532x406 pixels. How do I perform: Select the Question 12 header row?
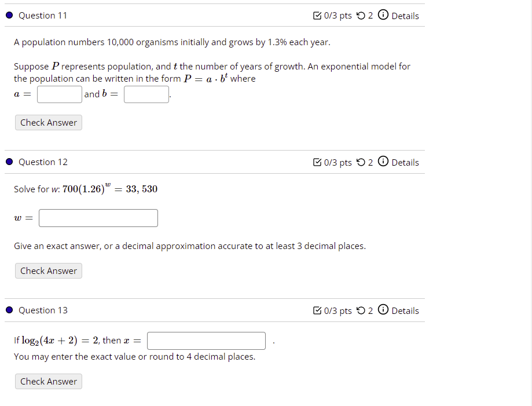[43, 163]
